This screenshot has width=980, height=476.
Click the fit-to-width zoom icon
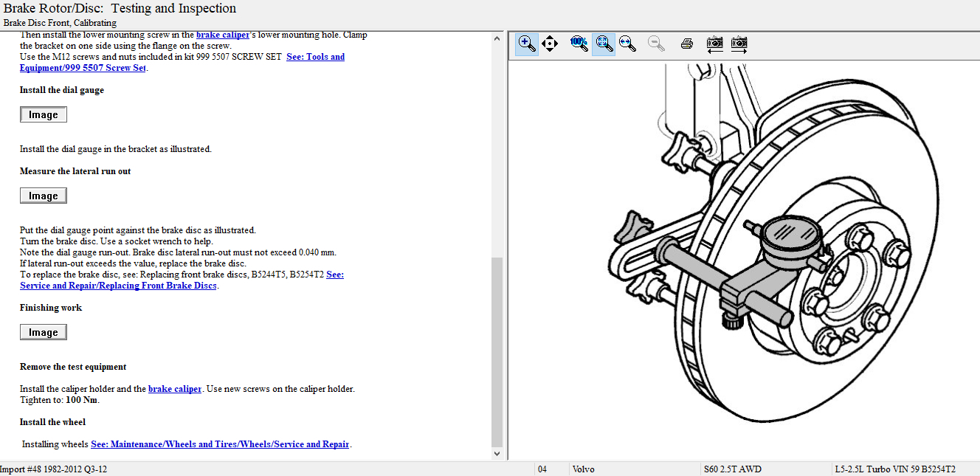coord(628,44)
